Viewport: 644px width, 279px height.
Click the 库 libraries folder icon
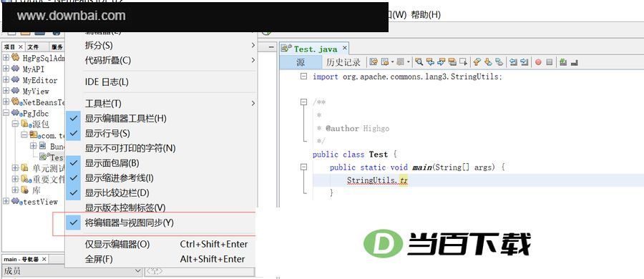pos(24,190)
